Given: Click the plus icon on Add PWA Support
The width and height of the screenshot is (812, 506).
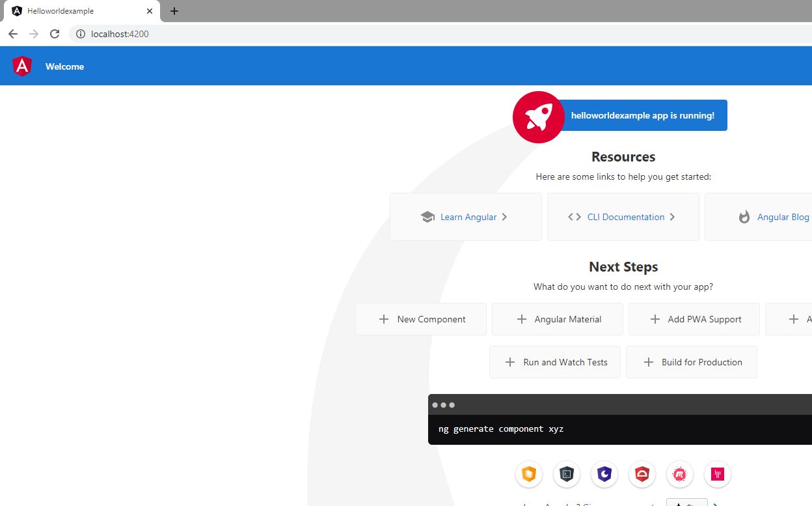Looking at the screenshot, I should [655, 319].
